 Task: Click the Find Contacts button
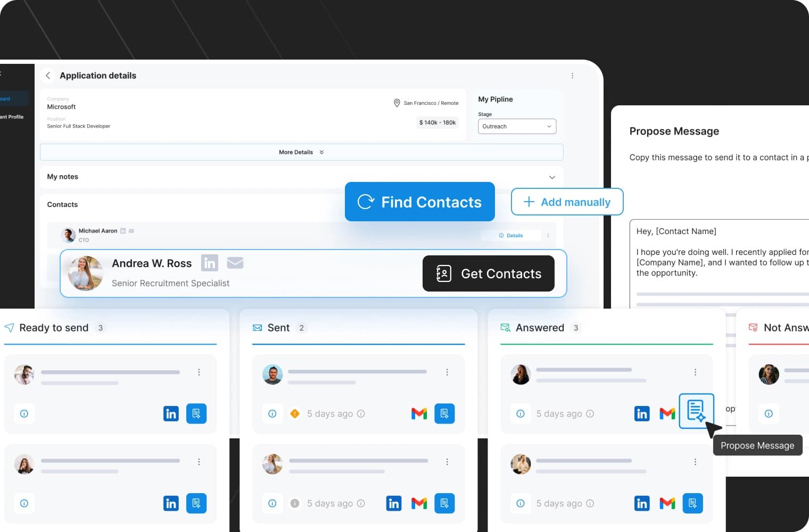420,202
